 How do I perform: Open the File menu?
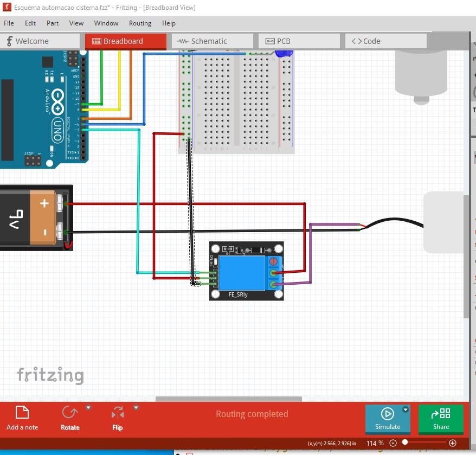point(9,23)
